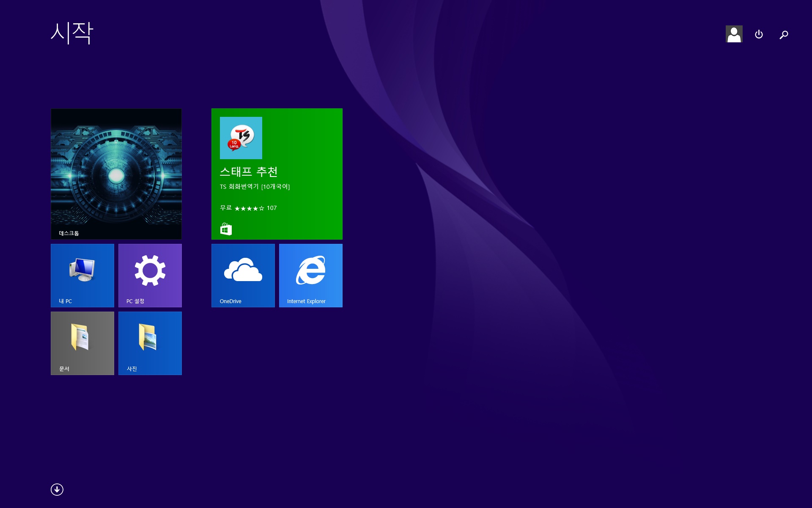The width and height of the screenshot is (812, 508).
Task: Click the 시작 title text
Action: (x=72, y=33)
